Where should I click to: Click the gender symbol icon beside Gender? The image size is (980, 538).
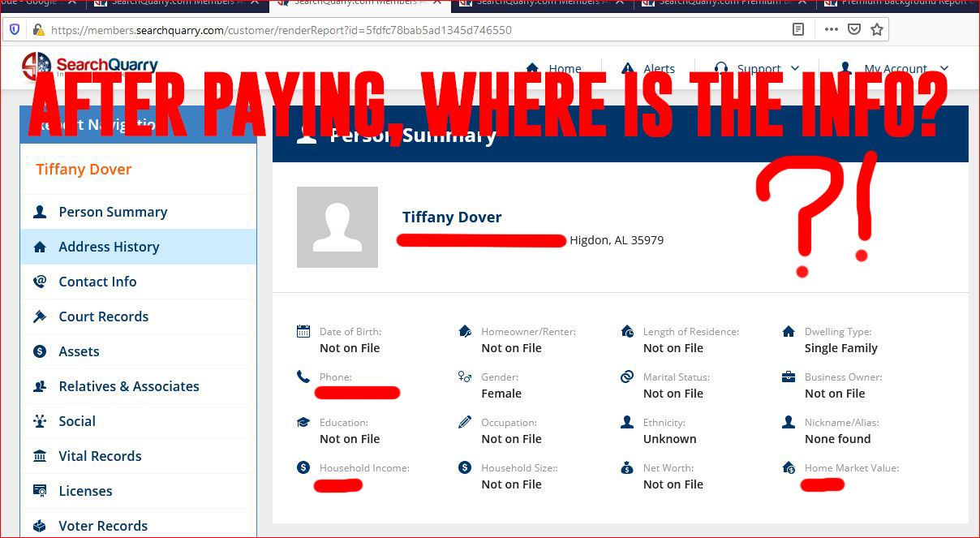coord(465,377)
